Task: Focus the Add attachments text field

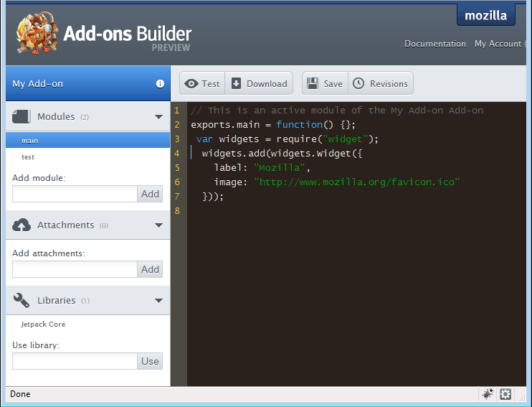Action: tap(75, 269)
